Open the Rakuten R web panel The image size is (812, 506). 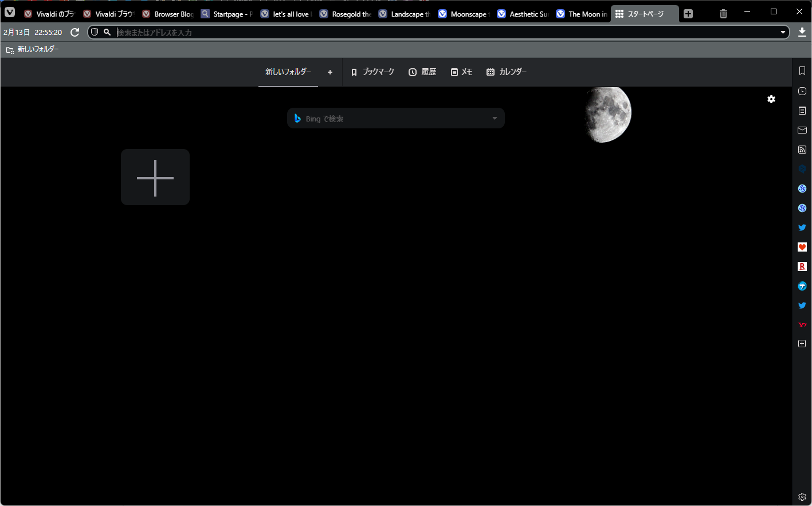[x=802, y=266]
